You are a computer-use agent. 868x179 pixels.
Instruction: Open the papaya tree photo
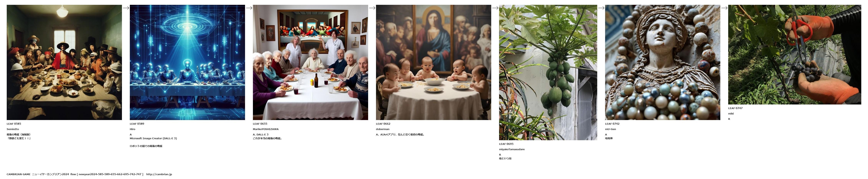(548, 72)
